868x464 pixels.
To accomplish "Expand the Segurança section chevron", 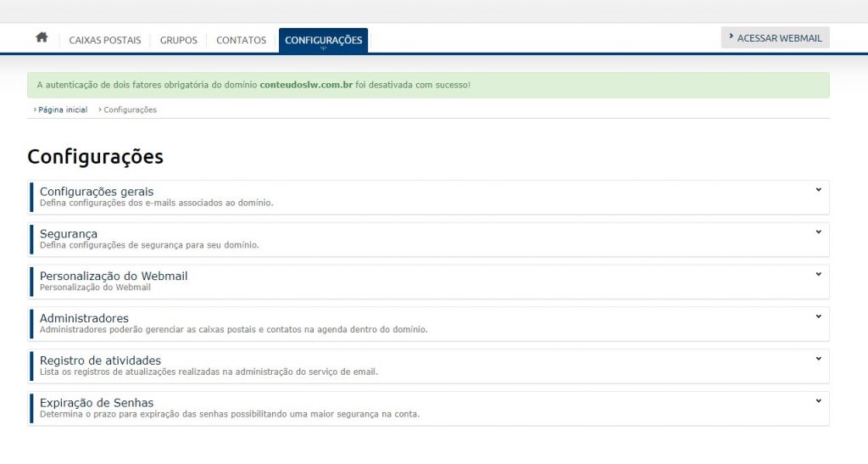I will click(x=818, y=232).
